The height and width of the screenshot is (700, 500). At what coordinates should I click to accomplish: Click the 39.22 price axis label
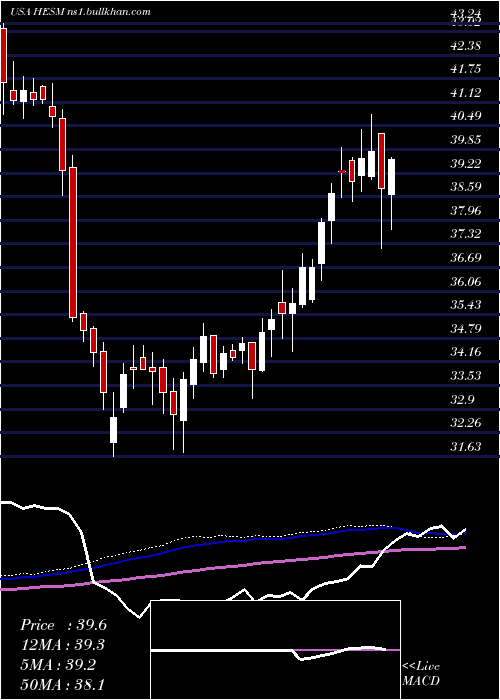click(465, 164)
